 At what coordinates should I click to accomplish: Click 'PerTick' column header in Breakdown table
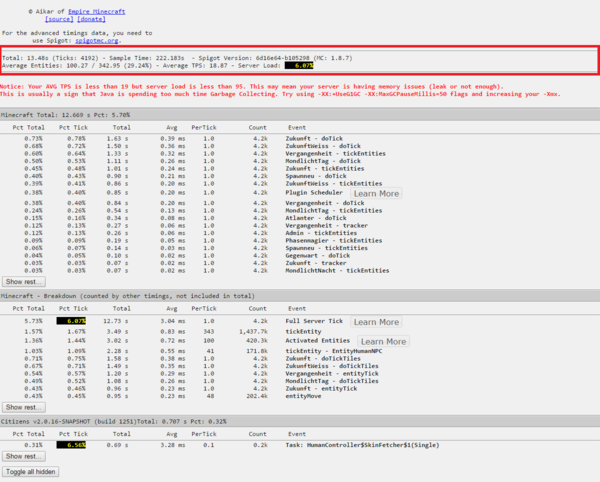click(204, 308)
